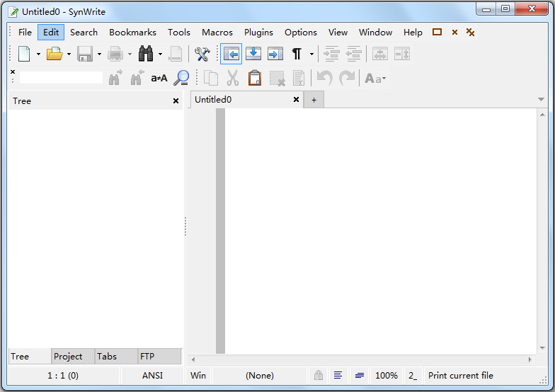The image size is (555, 392).
Task: Open the pilcrow options dropdown arrow
Action: pyautogui.click(x=311, y=54)
